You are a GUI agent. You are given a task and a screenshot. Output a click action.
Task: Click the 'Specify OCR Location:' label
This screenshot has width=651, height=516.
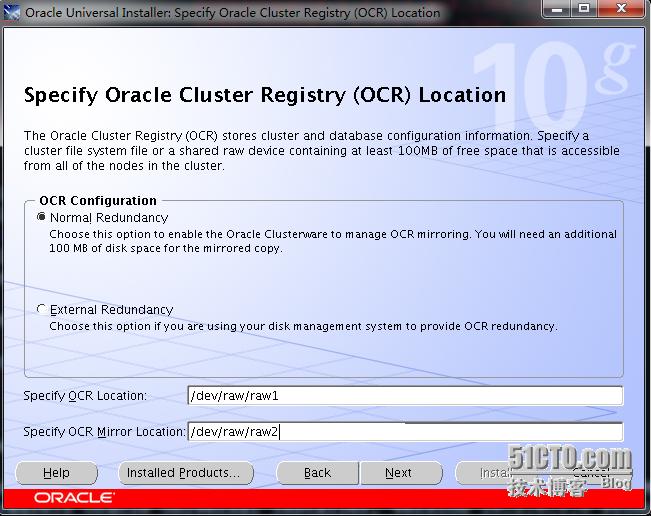(x=85, y=396)
